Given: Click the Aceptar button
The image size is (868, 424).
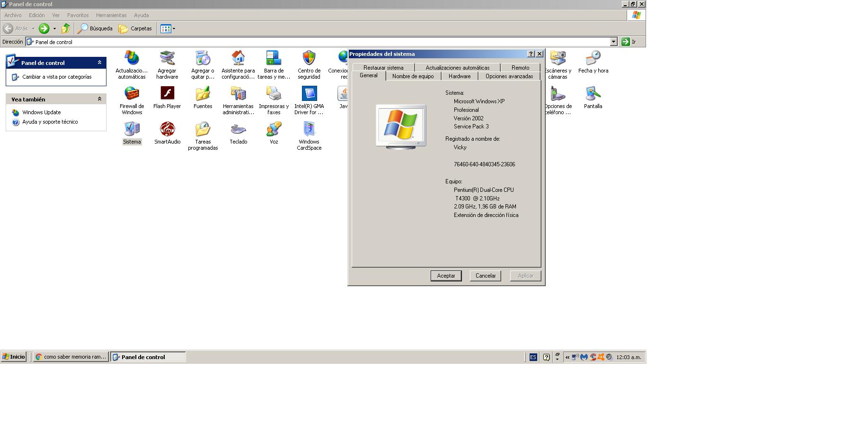Looking at the screenshot, I should tap(446, 276).
